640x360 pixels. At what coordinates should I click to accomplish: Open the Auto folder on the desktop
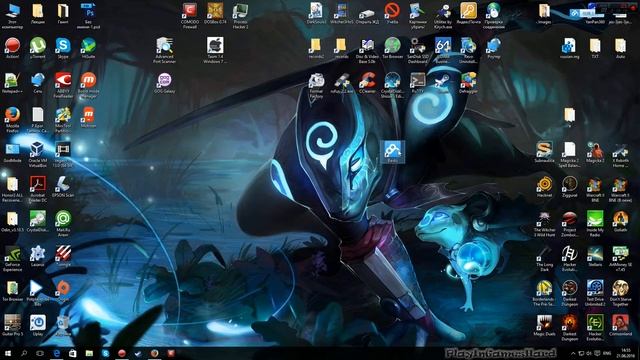(x=620, y=48)
